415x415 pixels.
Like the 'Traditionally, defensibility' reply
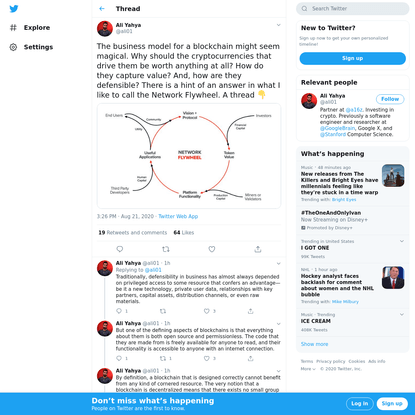207,311
